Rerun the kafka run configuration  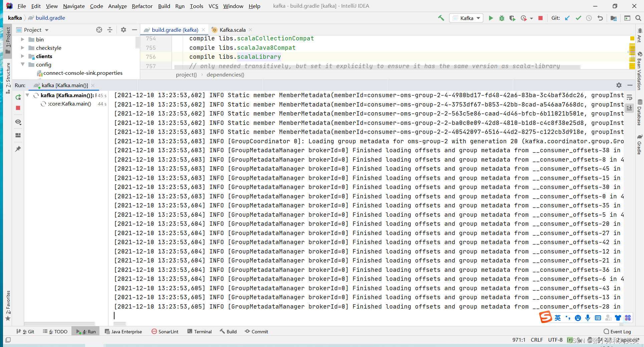[x=18, y=97]
